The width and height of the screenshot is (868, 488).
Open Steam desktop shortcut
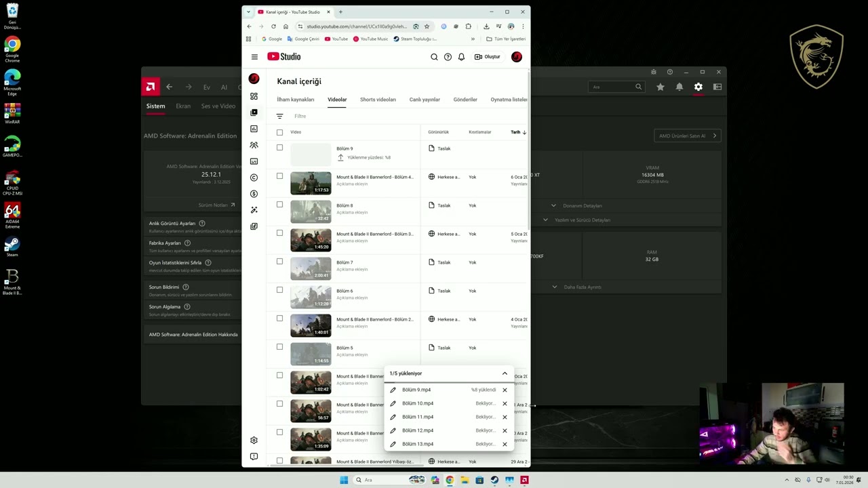[x=12, y=245]
